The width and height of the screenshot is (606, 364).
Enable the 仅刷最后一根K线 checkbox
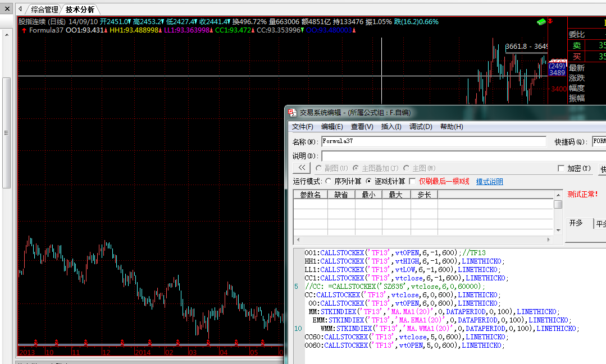(412, 181)
